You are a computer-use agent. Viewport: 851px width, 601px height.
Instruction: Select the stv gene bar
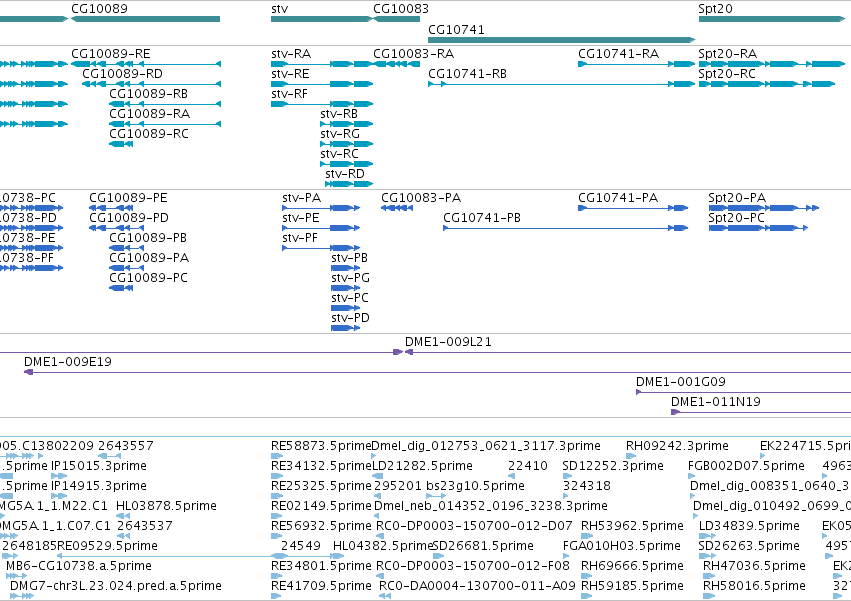(x=322, y=19)
